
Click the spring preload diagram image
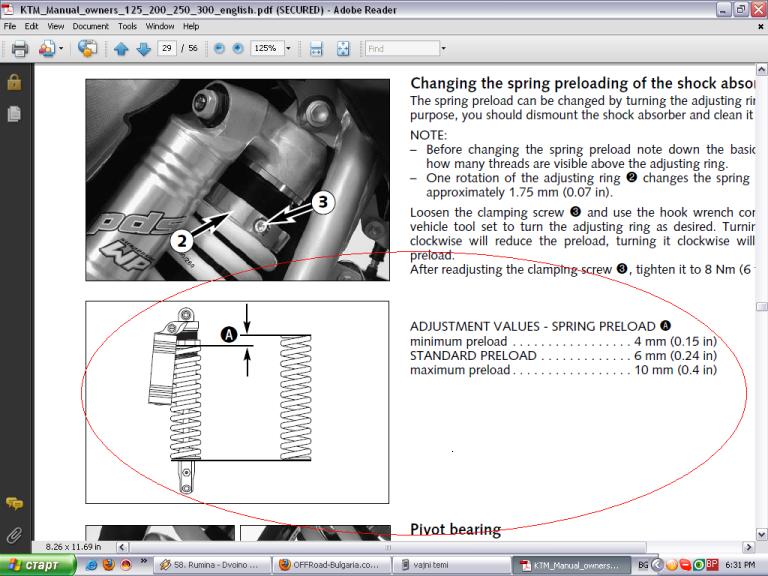tap(238, 402)
